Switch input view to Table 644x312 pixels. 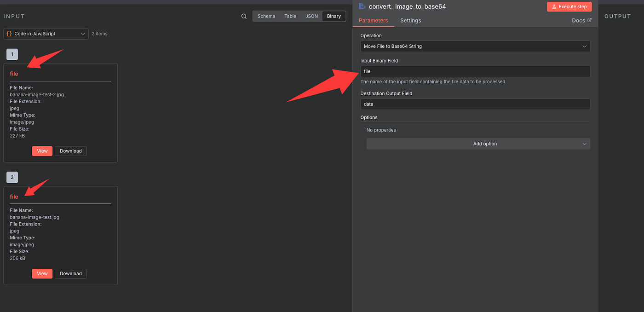(x=290, y=16)
